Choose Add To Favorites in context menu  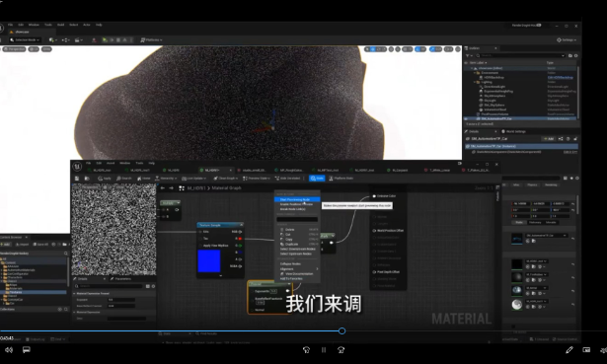coord(297,278)
